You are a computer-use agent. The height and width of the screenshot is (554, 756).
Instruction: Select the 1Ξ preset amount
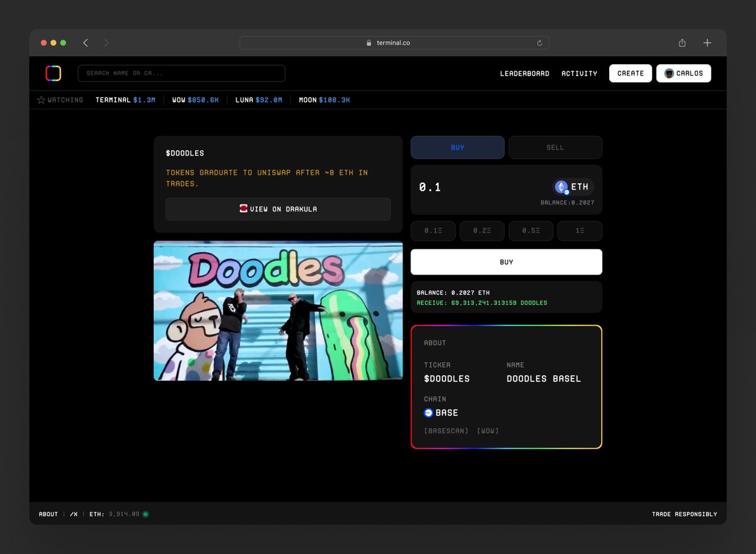coord(580,231)
